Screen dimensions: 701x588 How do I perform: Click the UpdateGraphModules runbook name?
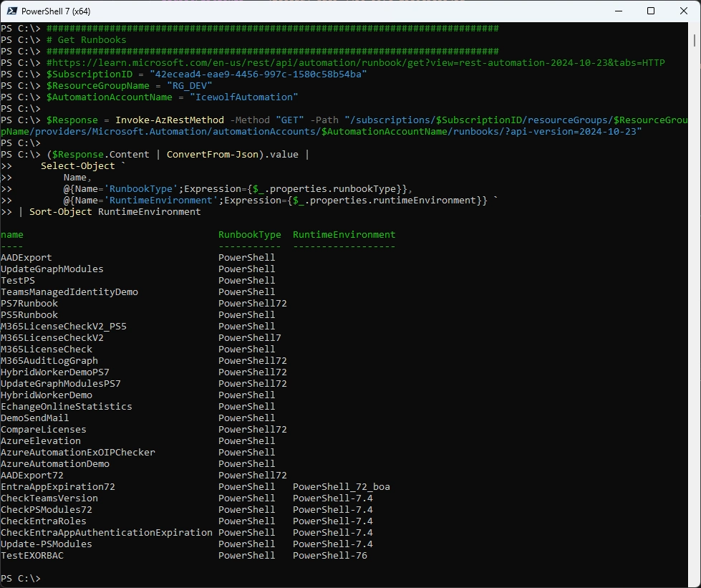52,269
